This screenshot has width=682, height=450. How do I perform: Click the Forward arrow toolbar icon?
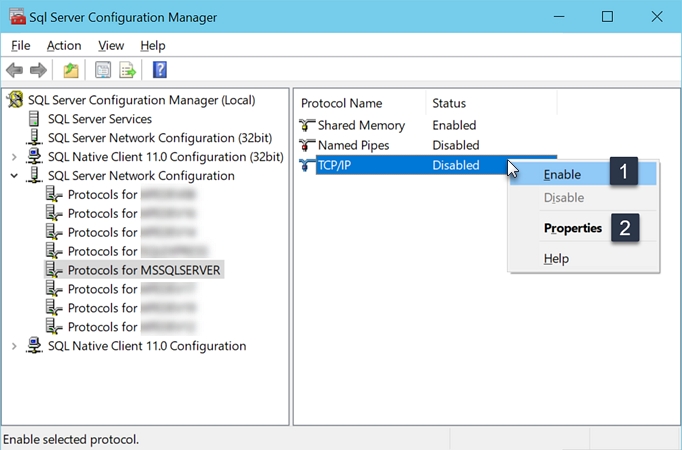tap(38, 70)
